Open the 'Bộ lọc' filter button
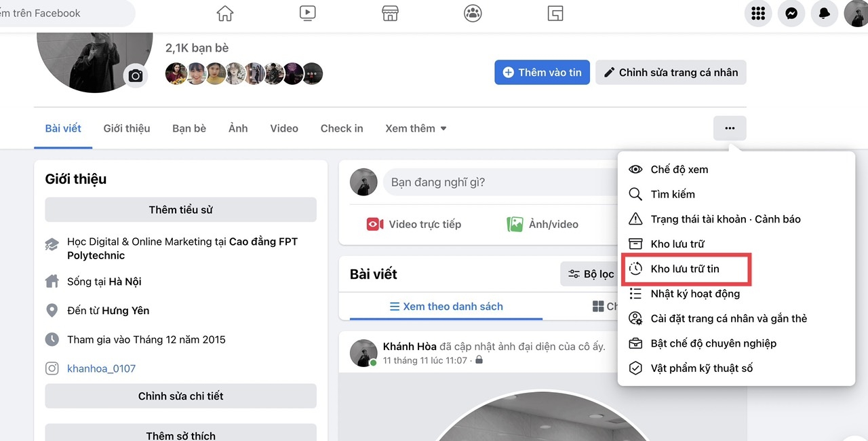868x441 pixels. 591,274
